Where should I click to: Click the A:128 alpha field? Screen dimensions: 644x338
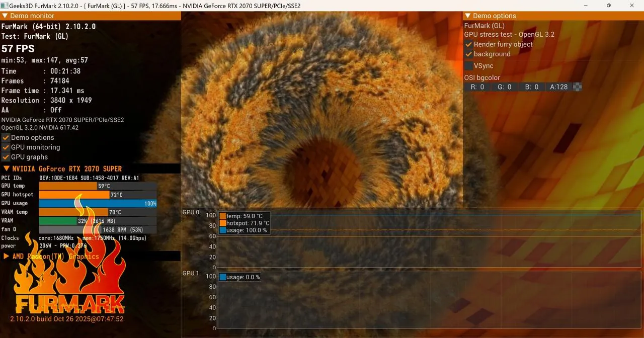pos(558,87)
